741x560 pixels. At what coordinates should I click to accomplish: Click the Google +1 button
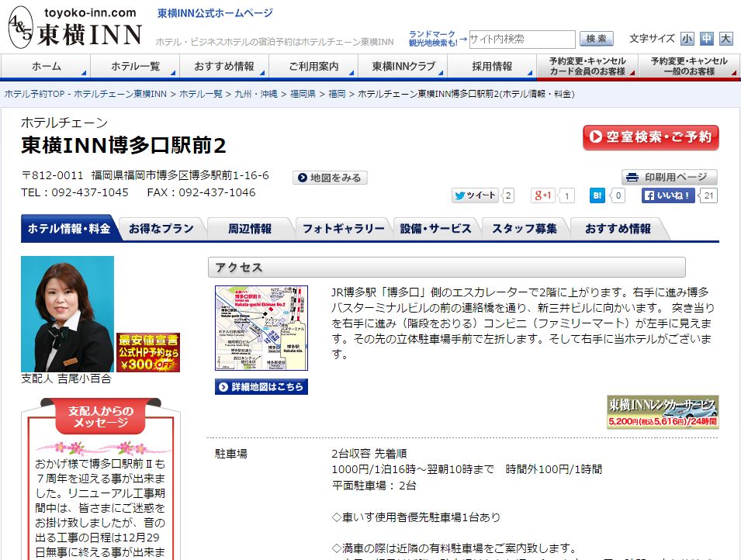545,195
